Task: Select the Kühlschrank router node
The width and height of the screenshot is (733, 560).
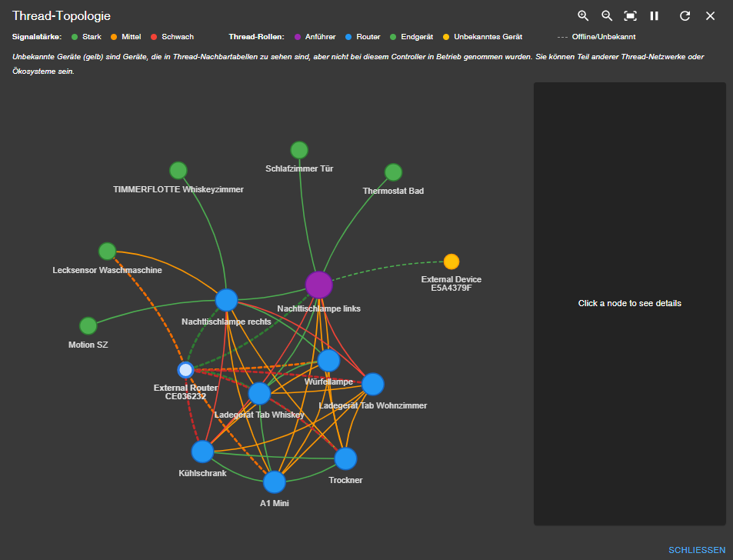Action: (202, 452)
